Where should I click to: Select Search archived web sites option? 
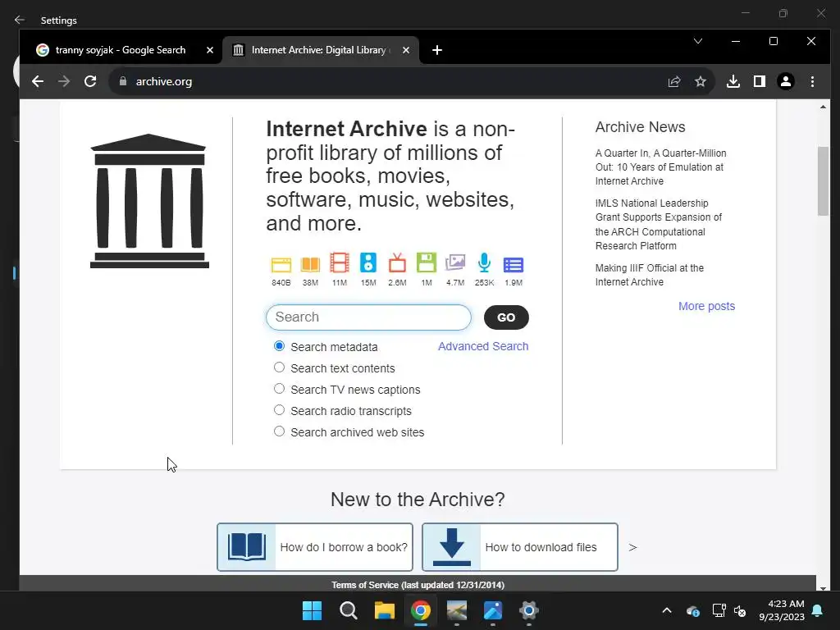tap(279, 431)
